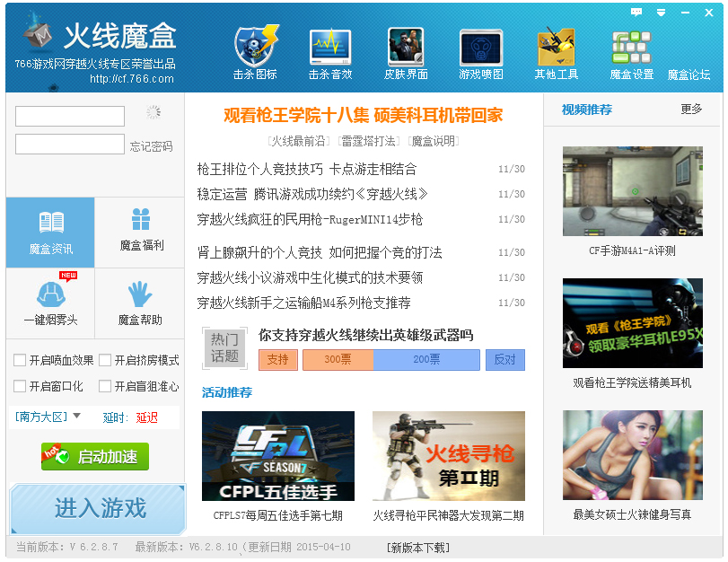
Task: Open caption 观看枪王学院送精美耳机
Action: [632, 382]
